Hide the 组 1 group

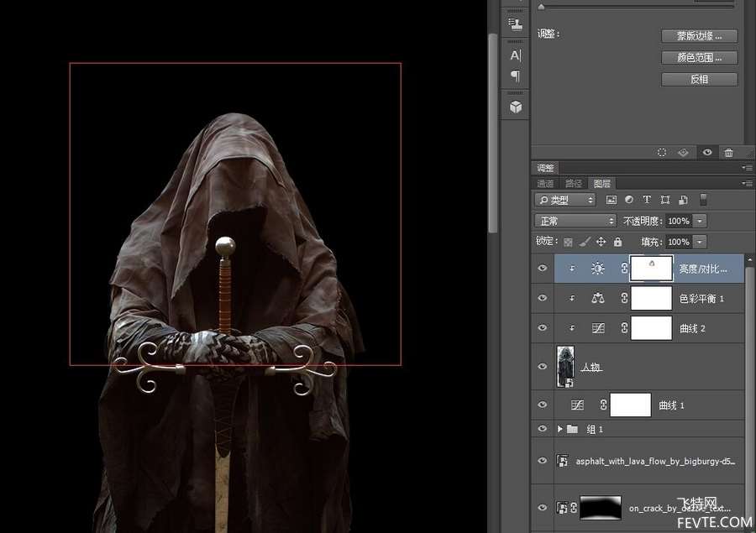coord(543,428)
